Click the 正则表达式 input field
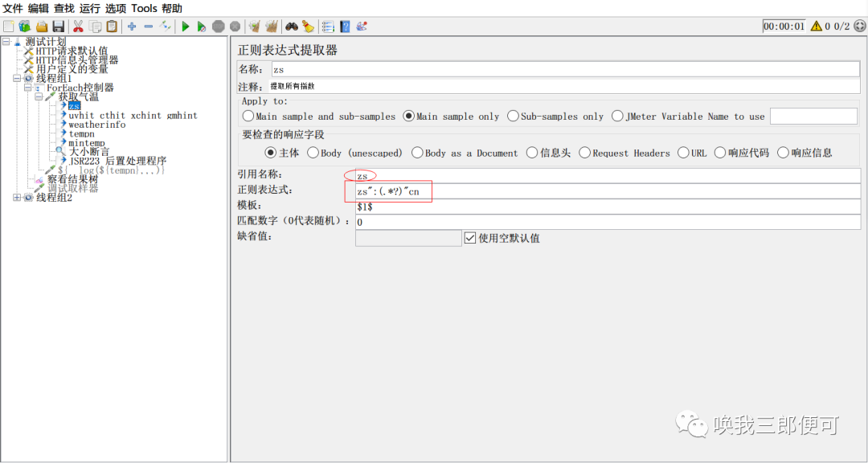This screenshot has width=868, height=463. (608, 191)
